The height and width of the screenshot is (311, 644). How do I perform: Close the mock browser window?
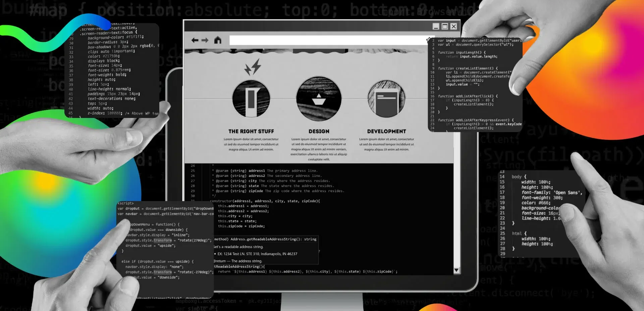[x=454, y=26]
